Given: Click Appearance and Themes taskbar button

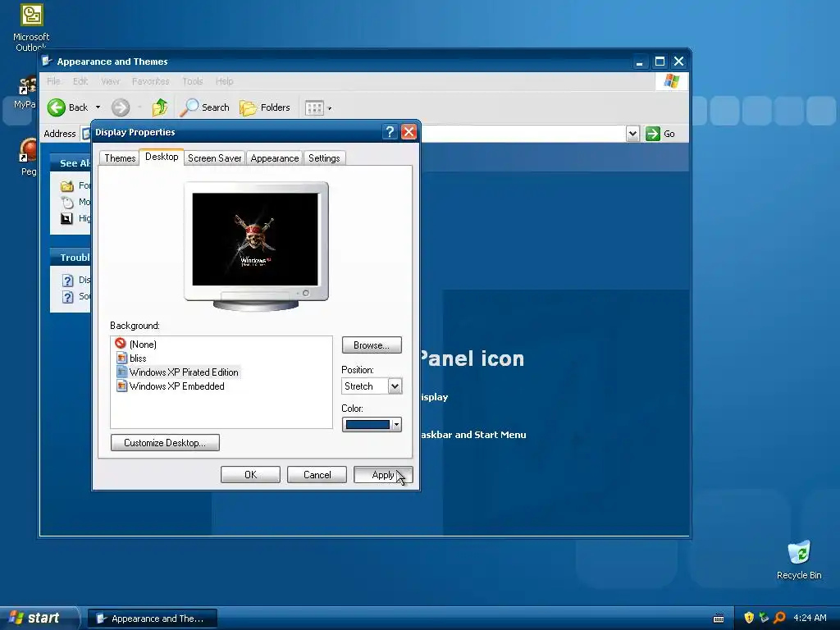Looking at the screenshot, I should point(152,619).
